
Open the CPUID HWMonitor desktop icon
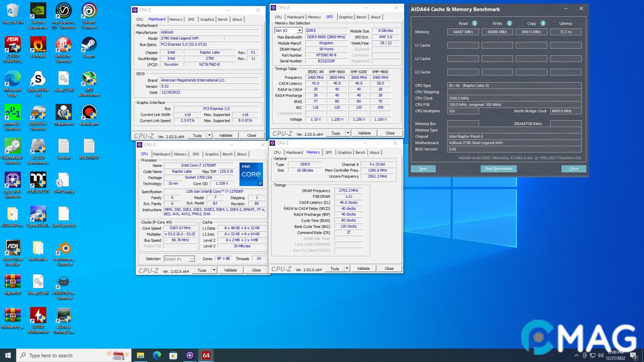tap(38, 316)
